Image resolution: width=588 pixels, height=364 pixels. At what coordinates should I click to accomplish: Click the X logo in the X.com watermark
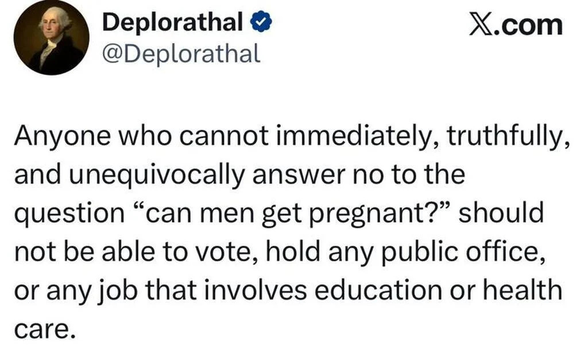coord(481,25)
